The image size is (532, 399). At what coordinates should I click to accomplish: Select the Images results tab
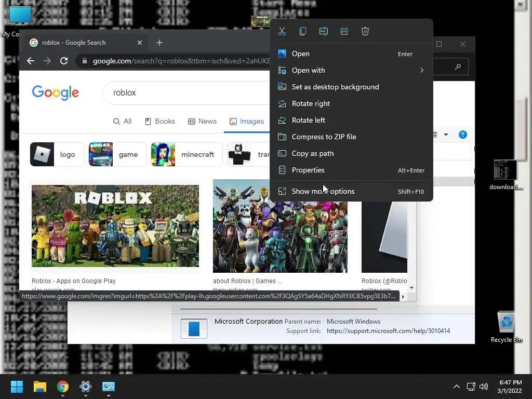(x=247, y=122)
